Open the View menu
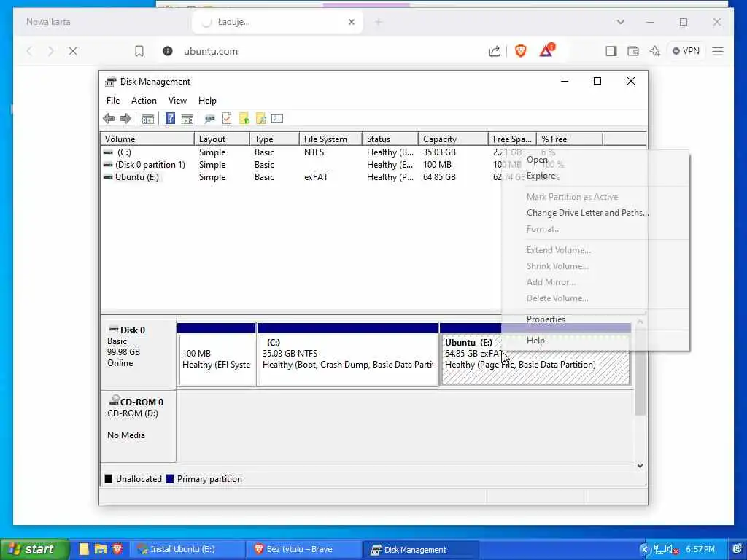This screenshot has width=747, height=560. point(177,101)
